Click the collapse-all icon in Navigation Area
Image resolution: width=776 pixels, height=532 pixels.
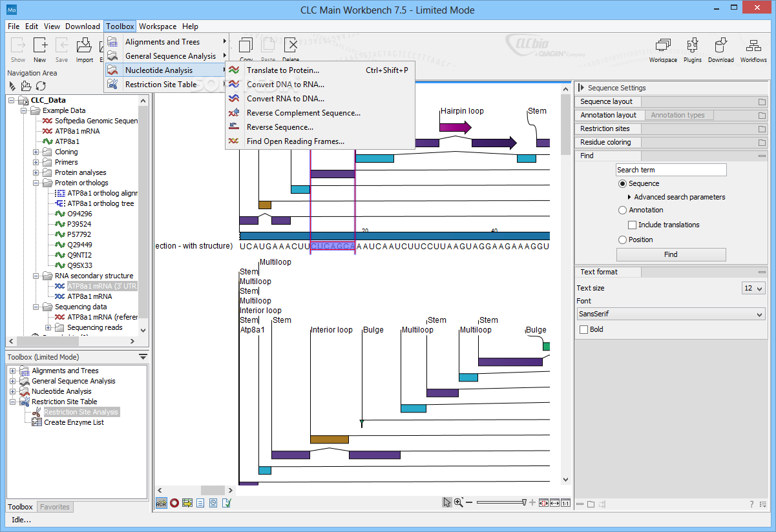tap(12, 86)
